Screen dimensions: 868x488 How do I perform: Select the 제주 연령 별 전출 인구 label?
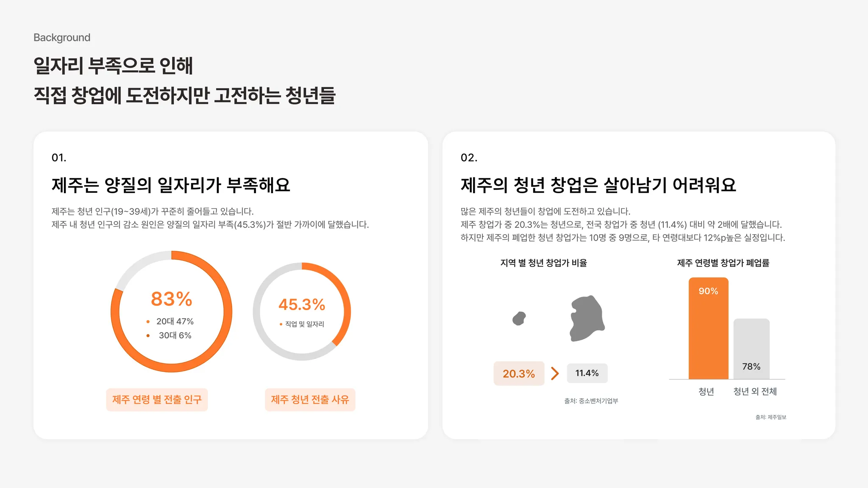(157, 399)
